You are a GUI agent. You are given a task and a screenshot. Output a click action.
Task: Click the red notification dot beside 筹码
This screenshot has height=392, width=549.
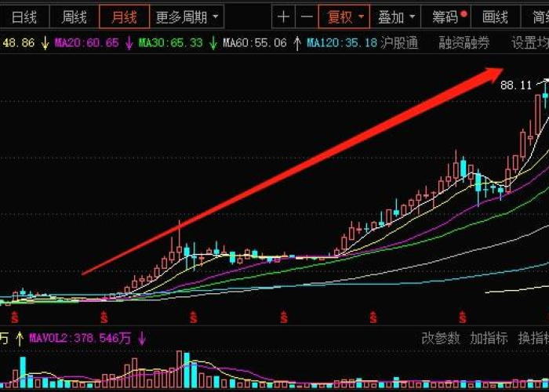pyautogui.click(x=464, y=13)
